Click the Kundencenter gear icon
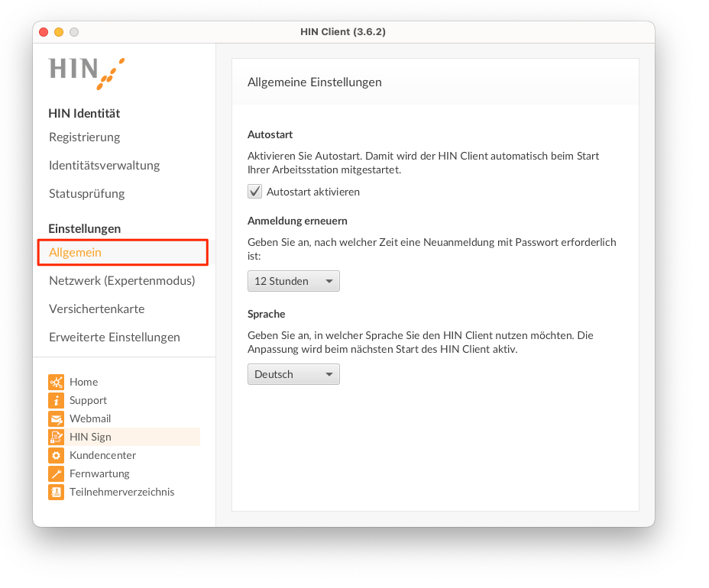This screenshot has width=709, height=588. [x=56, y=455]
